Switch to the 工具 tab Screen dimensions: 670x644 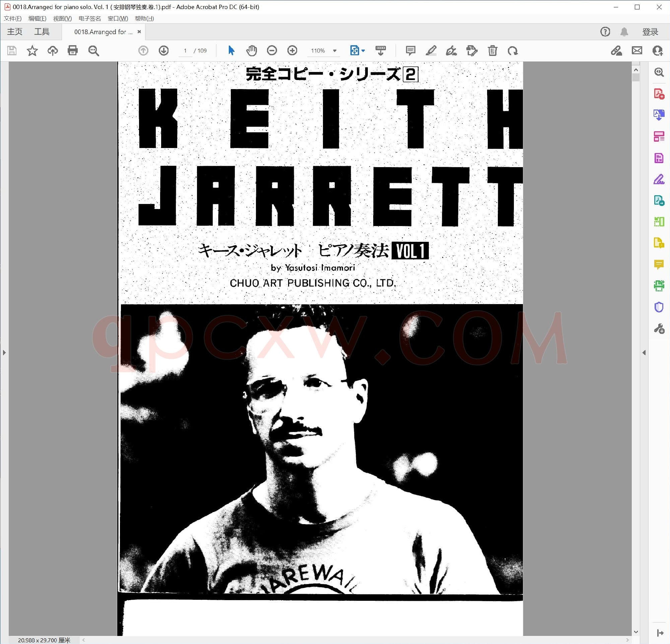click(42, 32)
